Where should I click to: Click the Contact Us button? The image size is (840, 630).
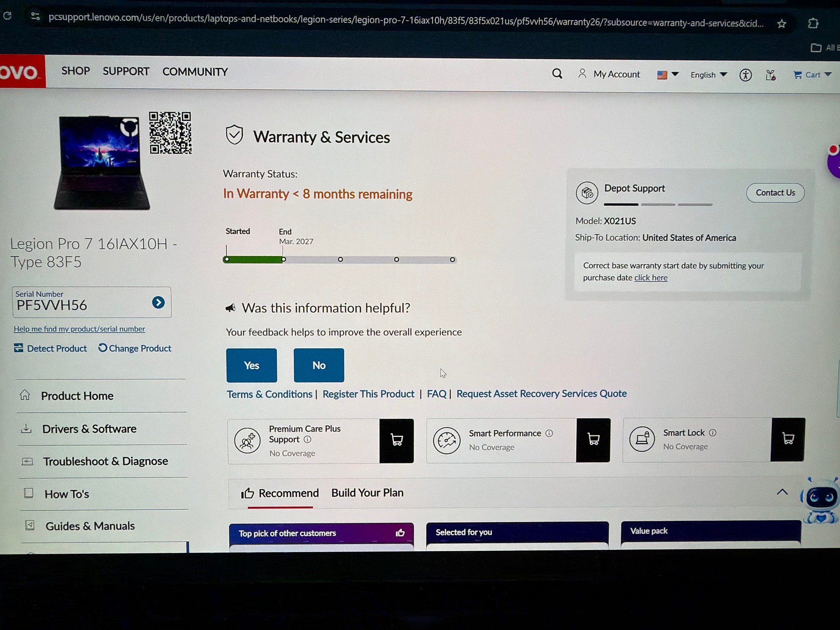tap(775, 193)
